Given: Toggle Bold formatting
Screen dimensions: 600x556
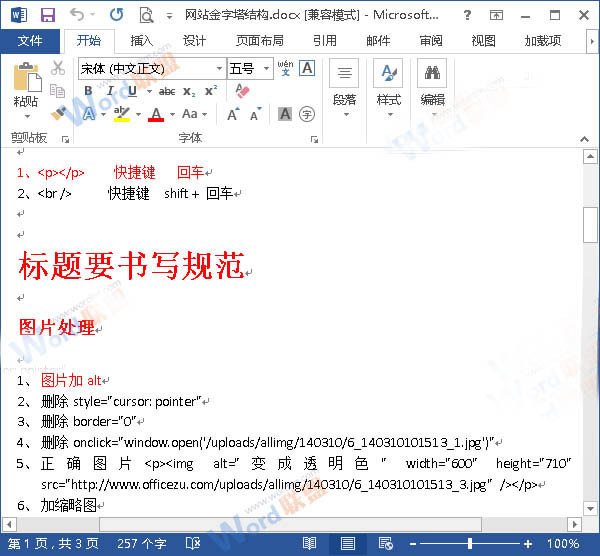Looking at the screenshot, I should tap(88, 91).
